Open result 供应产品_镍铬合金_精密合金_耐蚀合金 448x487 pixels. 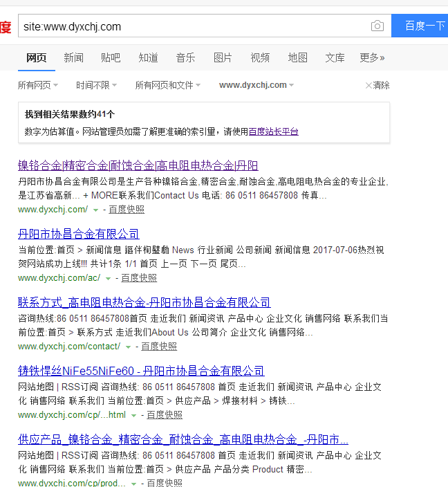(x=183, y=439)
